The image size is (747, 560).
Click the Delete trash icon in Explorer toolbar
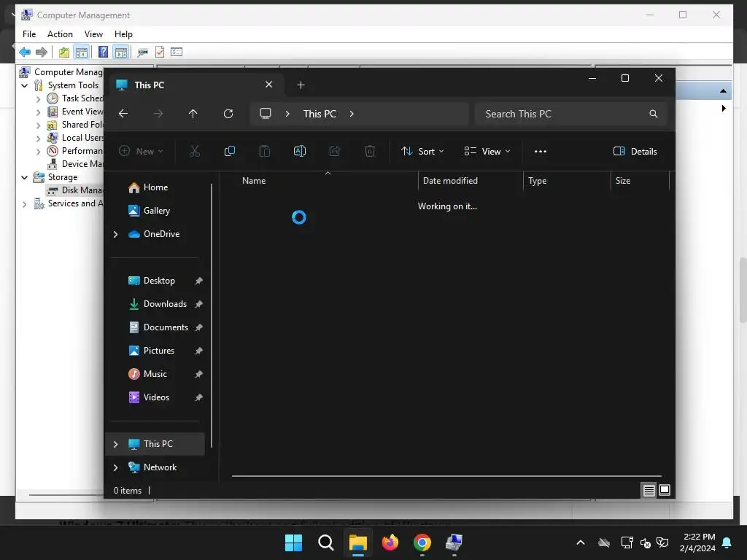pos(370,152)
